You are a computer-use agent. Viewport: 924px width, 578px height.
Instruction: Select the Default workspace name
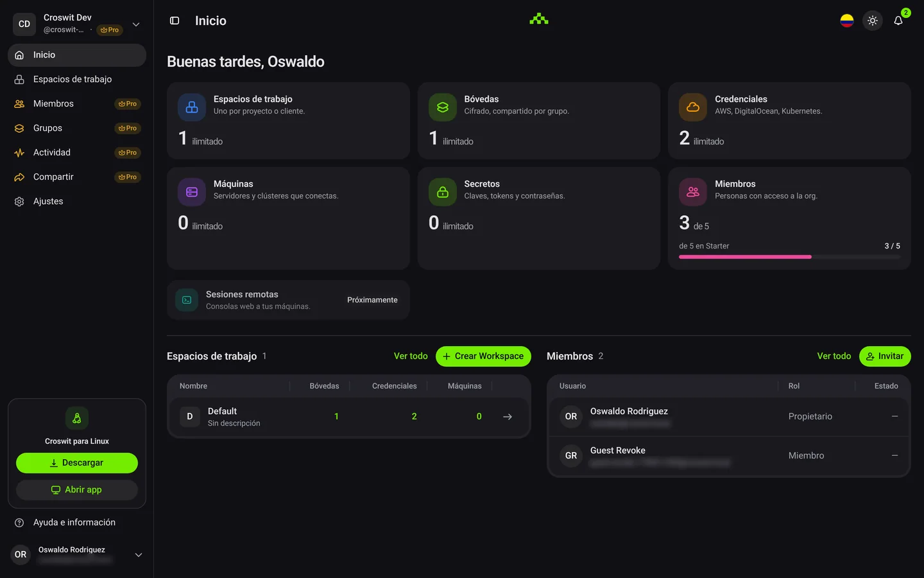222,411
